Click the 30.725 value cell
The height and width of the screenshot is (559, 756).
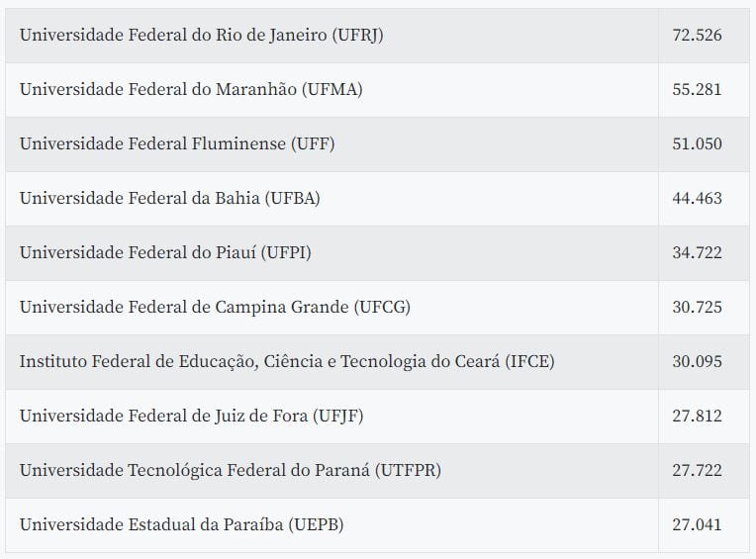(x=704, y=308)
